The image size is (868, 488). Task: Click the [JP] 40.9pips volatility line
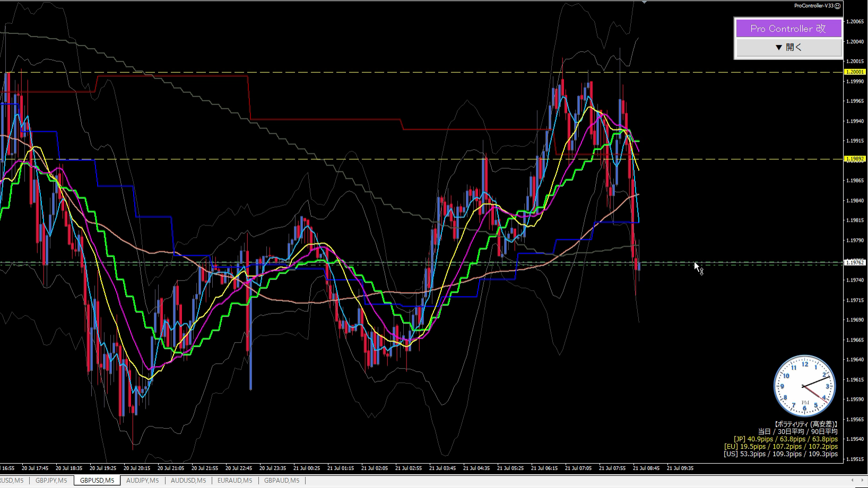click(x=786, y=439)
